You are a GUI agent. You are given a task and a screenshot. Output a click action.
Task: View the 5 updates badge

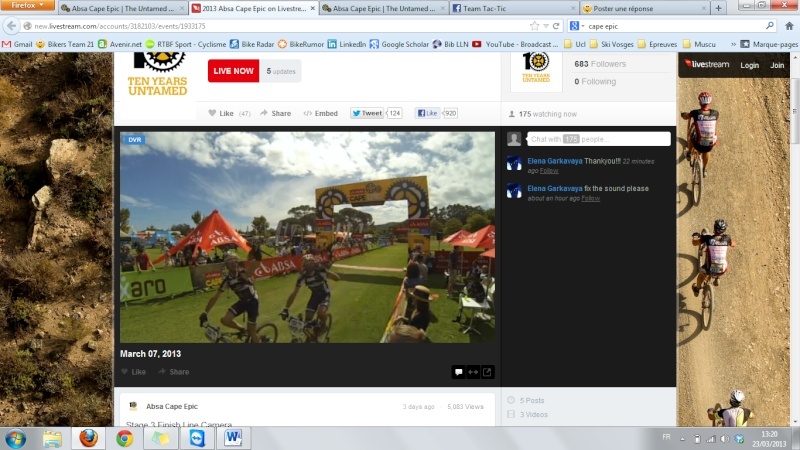pyautogui.click(x=281, y=71)
